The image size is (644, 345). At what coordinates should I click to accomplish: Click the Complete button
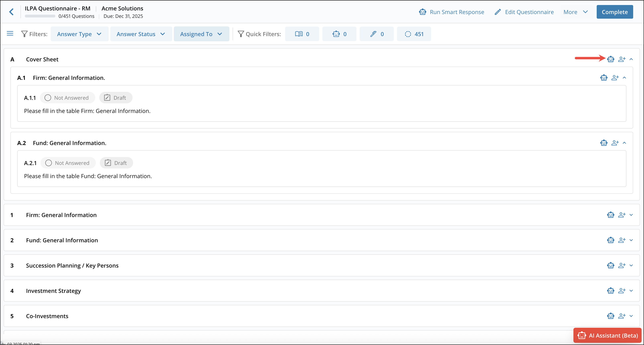615,12
